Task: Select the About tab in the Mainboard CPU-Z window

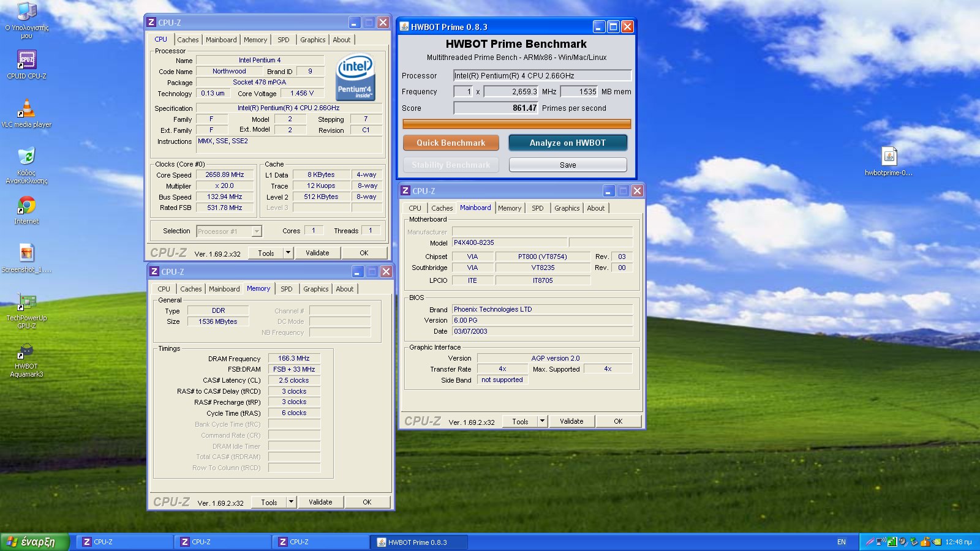Action: [596, 208]
